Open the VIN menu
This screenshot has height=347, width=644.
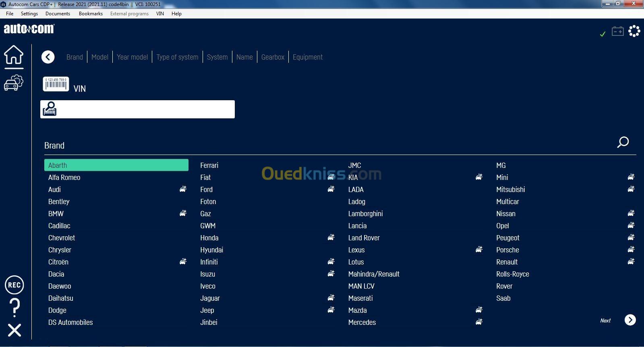(160, 13)
